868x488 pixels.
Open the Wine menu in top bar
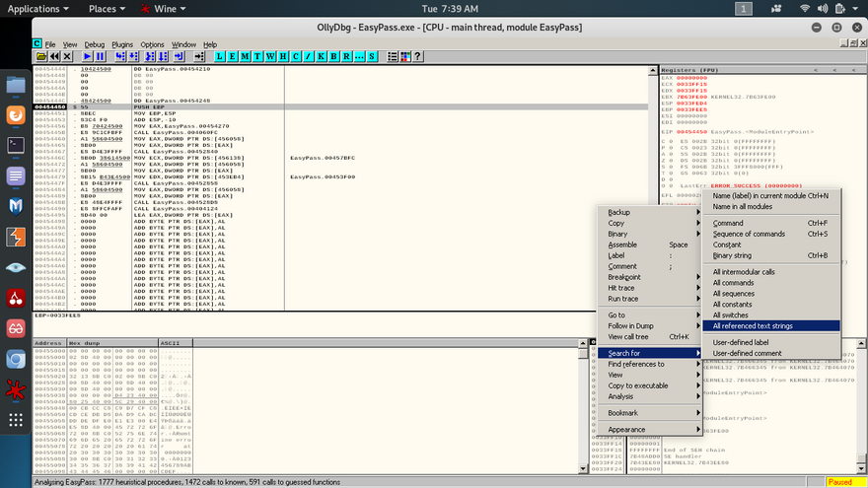[164, 8]
